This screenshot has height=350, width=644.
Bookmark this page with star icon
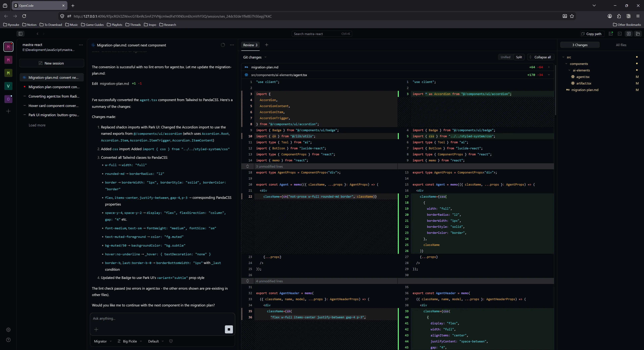pyautogui.click(x=572, y=16)
